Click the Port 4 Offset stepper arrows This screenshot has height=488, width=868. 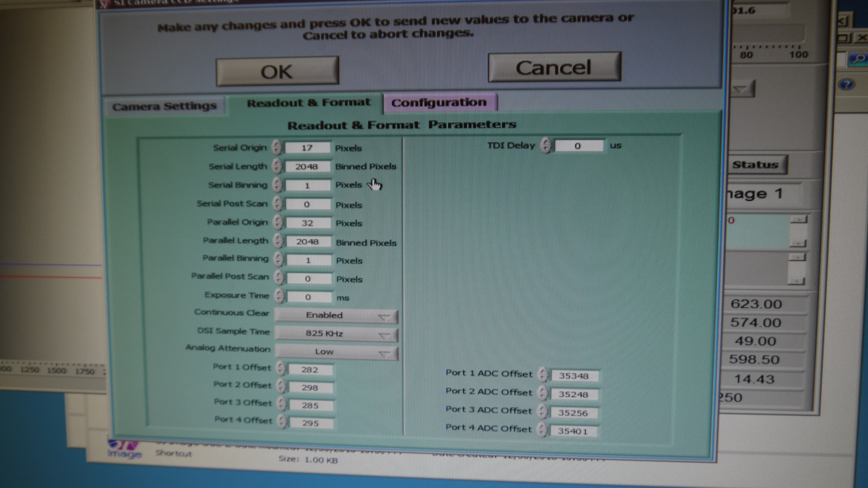point(282,422)
